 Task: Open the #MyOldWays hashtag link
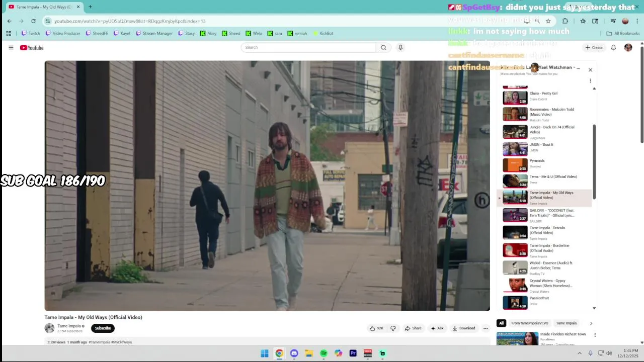[x=121, y=342]
